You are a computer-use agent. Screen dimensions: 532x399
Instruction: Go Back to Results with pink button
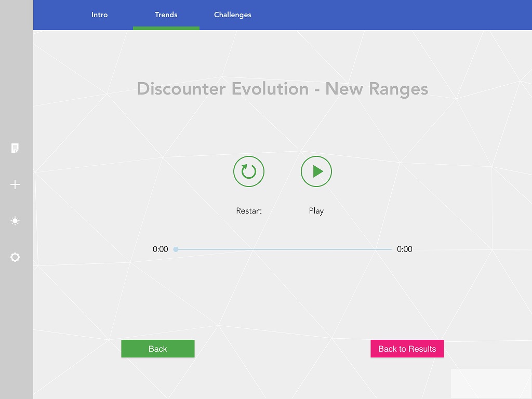pos(407,349)
